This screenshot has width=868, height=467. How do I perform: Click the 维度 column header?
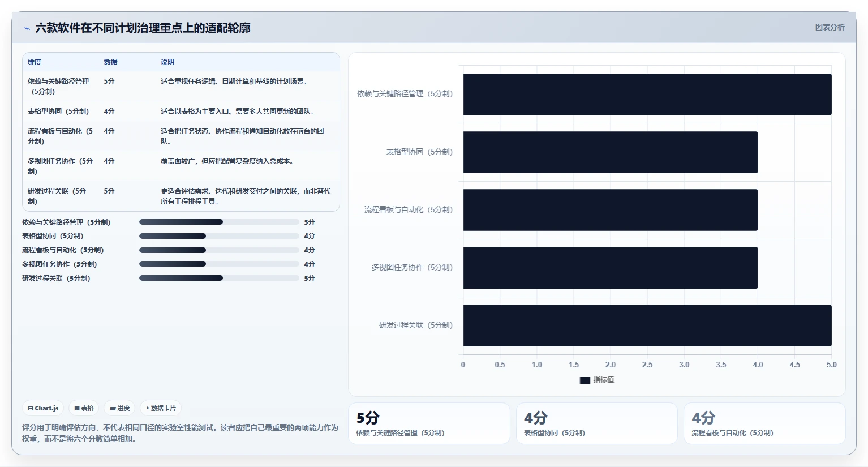tap(35, 62)
